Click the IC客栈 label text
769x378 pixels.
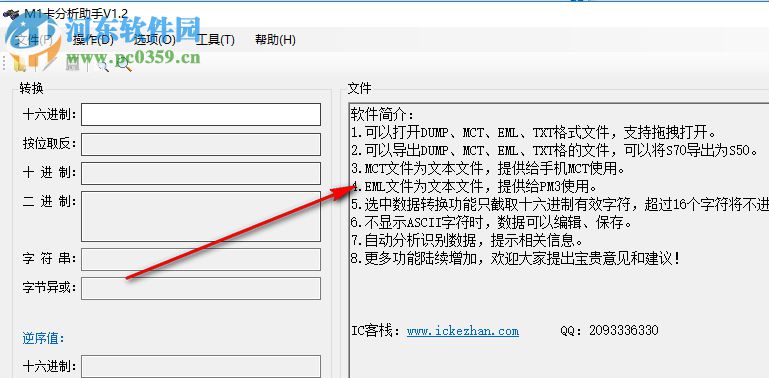(376, 331)
